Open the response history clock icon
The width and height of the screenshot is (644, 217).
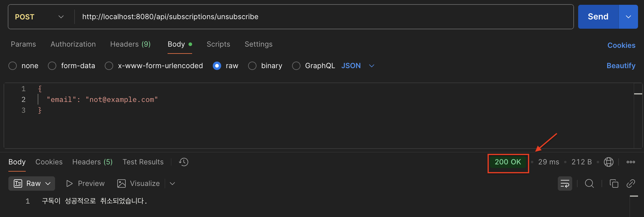(183, 162)
